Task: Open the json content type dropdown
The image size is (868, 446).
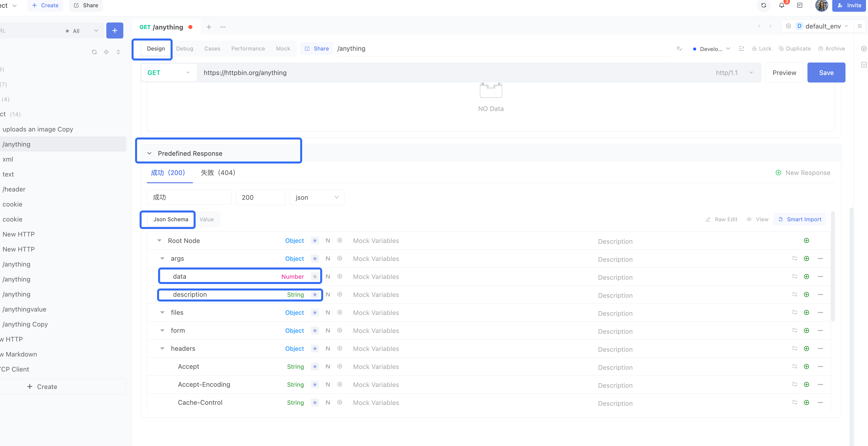Action: pyautogui.click(x=317, y=197)
